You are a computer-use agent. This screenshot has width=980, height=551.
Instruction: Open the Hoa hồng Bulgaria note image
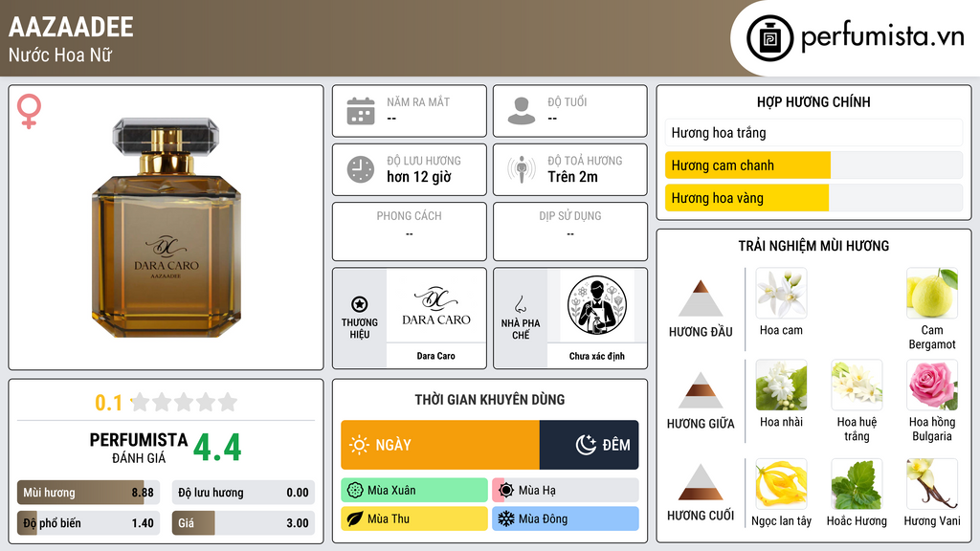pyautogui.click(x=932, y=386)
